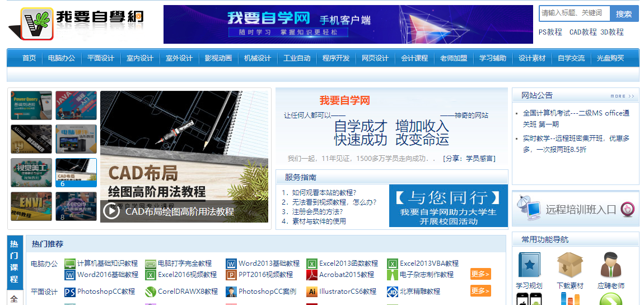644x305 pixels.
Task: Open the PS教程 quick link
Action: pyautogui.click(x=550, y=32)
